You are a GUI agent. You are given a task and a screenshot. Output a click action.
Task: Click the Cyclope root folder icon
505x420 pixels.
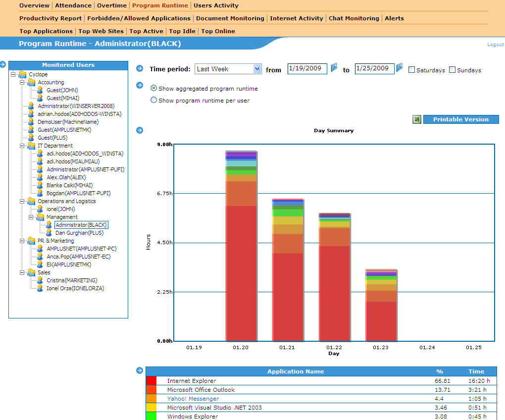[x=23, y=74]
